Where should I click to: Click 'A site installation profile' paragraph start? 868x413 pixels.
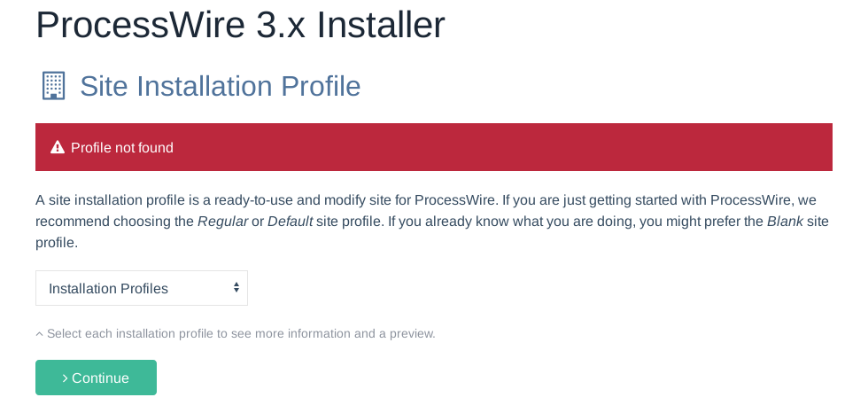point(89,200)
